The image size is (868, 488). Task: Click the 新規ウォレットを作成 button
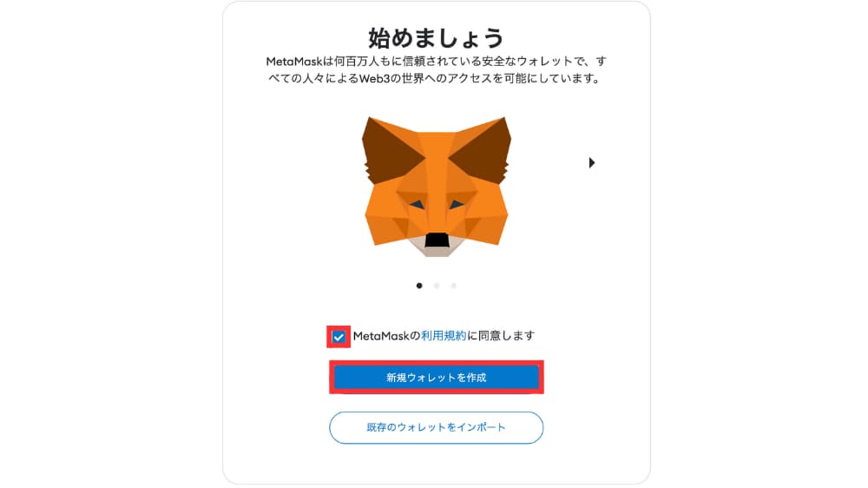coord(437,377)
